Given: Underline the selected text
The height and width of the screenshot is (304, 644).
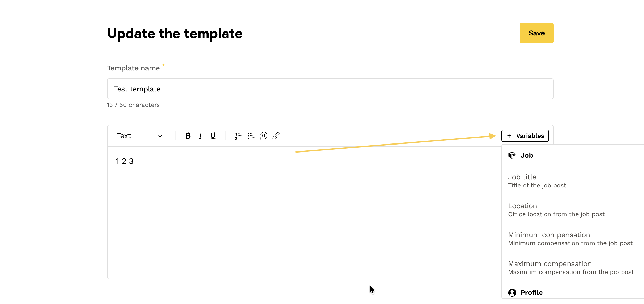Looking at the screenshot, I should coord(213,136).
